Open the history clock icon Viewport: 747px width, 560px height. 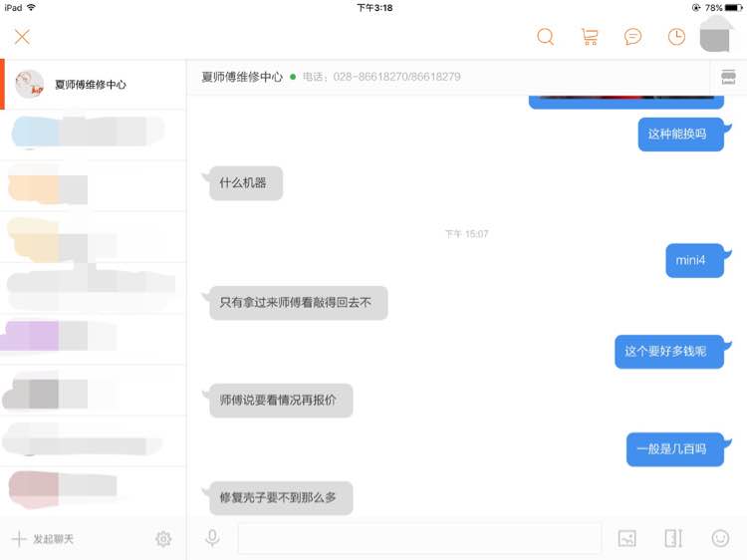coord(676,37)
